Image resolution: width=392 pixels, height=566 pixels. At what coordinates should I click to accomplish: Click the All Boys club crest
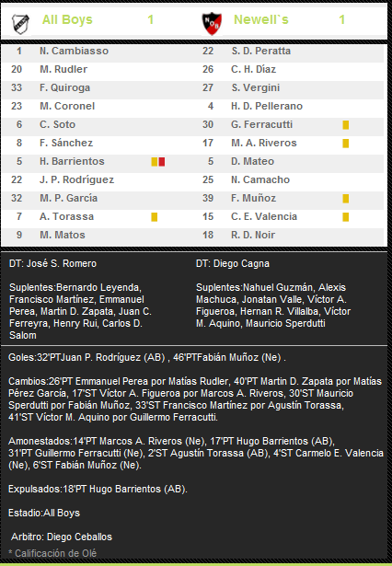pyautogui.click(x=20, y=24)
